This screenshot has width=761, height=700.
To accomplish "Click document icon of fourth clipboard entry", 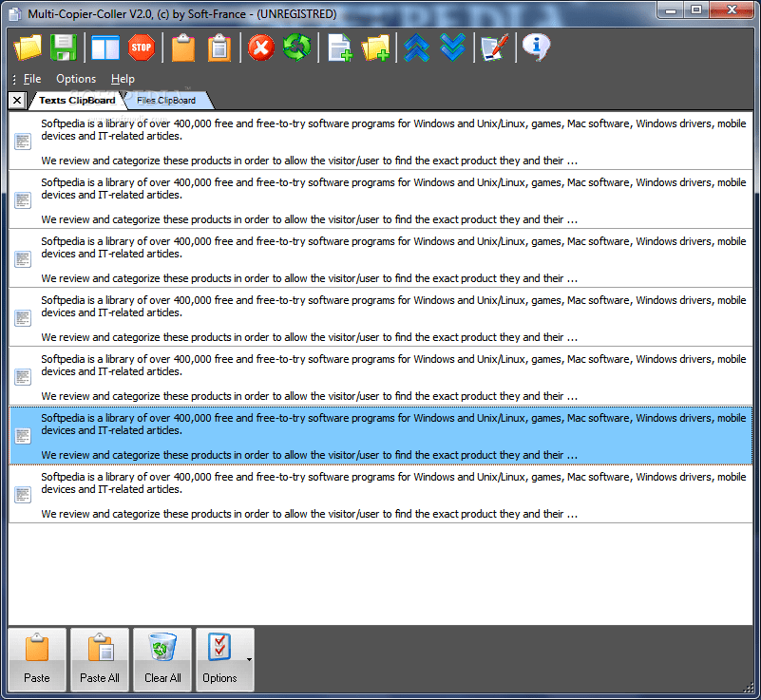I will 23,318.
